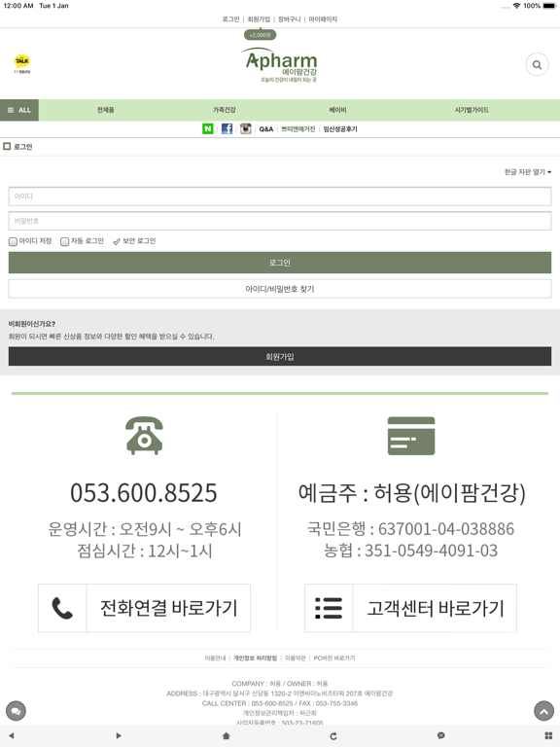Enable the 자동 로그인 checkbox
560x747 pixels.
click(65, 241)
